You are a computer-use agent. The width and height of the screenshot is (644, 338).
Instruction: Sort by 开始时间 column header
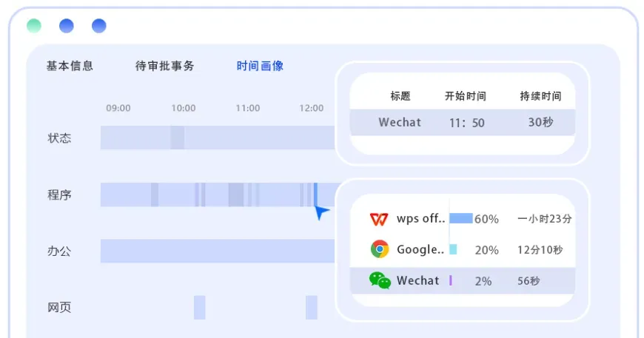(465, 96)
